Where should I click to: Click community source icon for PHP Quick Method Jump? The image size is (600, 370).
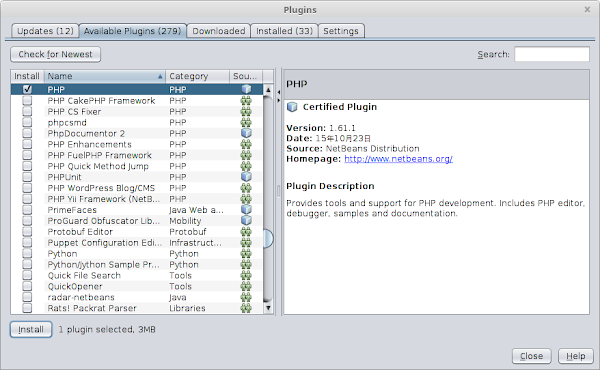pyautogui.click(x=246, y=166)
